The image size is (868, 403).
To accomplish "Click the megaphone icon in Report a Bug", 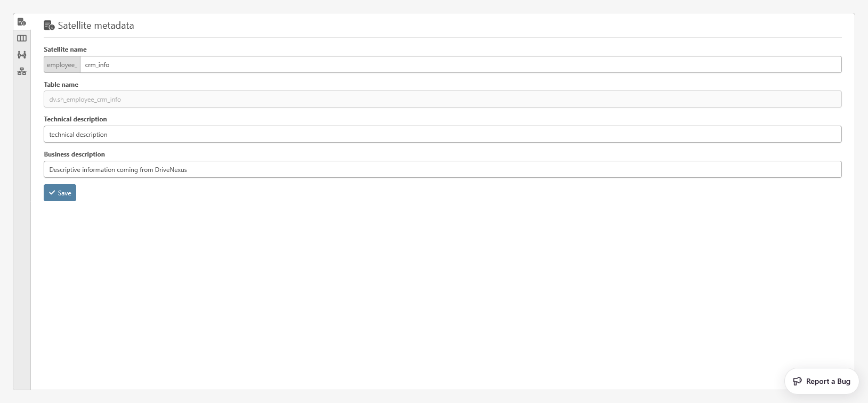I will [x=798, y=381].
